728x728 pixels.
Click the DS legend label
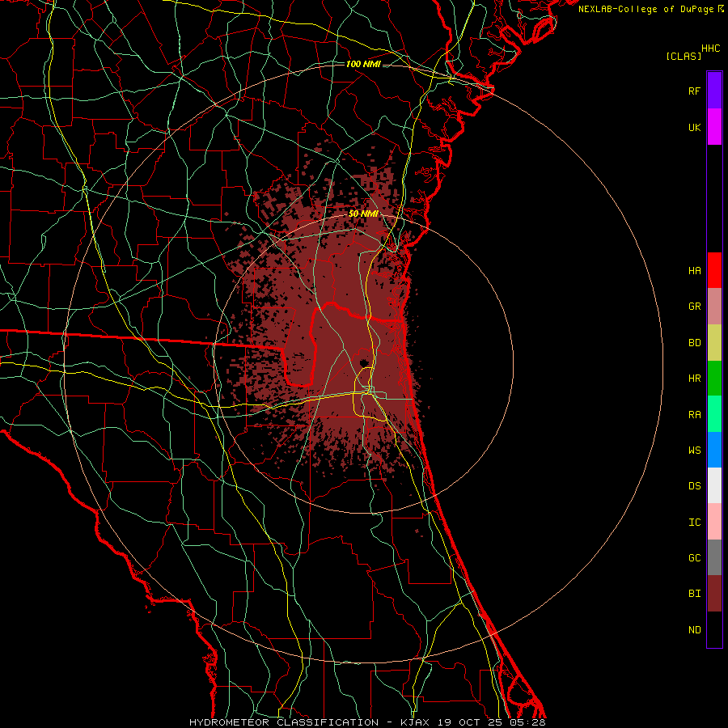coord(694,486)
